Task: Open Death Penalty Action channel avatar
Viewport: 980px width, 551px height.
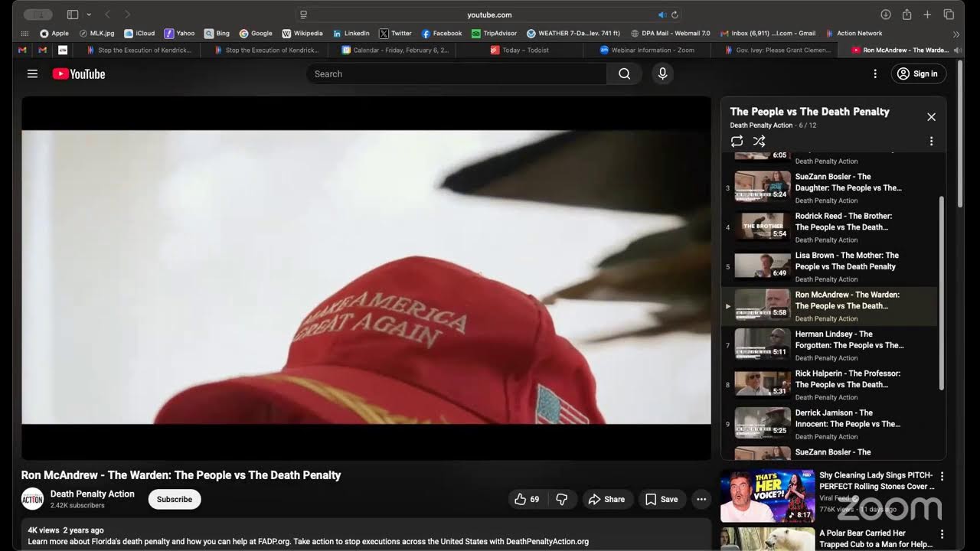Action: [32, 499]
